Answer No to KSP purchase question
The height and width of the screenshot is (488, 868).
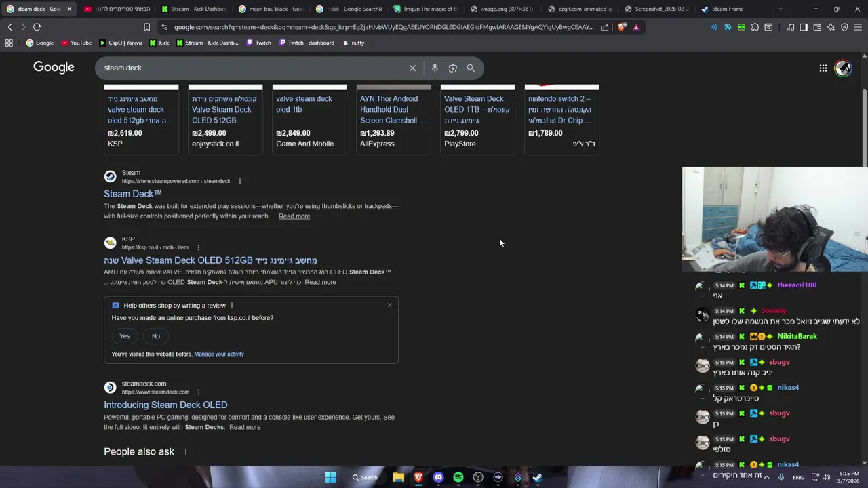tap(156, 336)
